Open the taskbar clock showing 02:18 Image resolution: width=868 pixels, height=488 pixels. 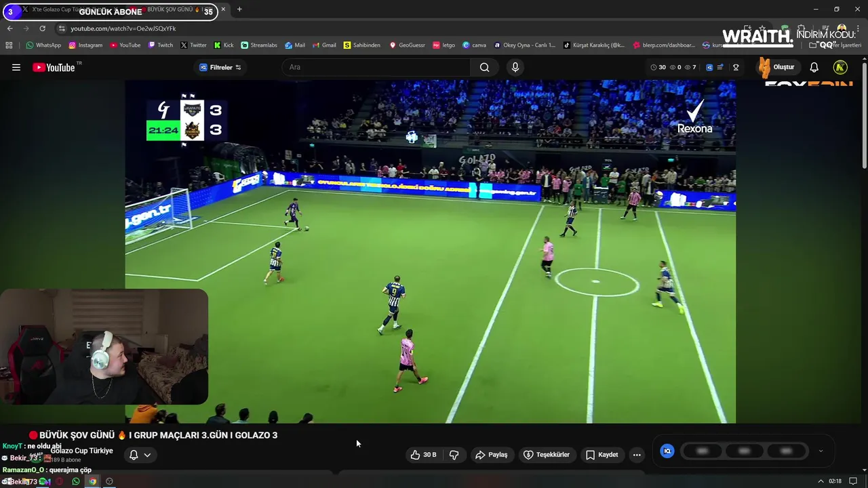[x=835, y=481]
